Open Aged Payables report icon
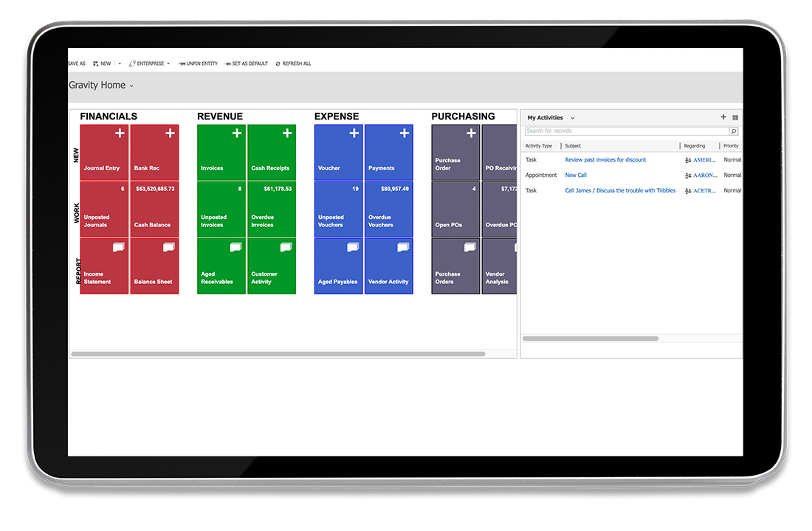Screen dimensions: 812x531 [353, 247]
